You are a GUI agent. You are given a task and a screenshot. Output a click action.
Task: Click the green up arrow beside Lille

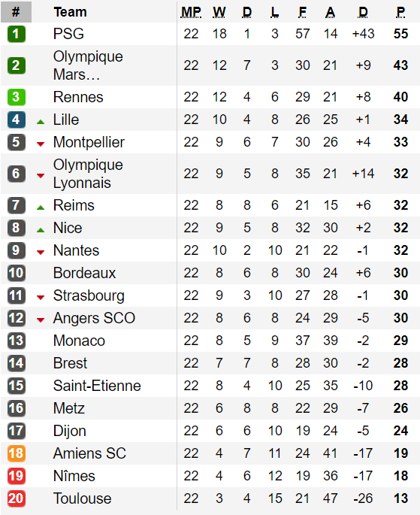(x=41, y=122)
